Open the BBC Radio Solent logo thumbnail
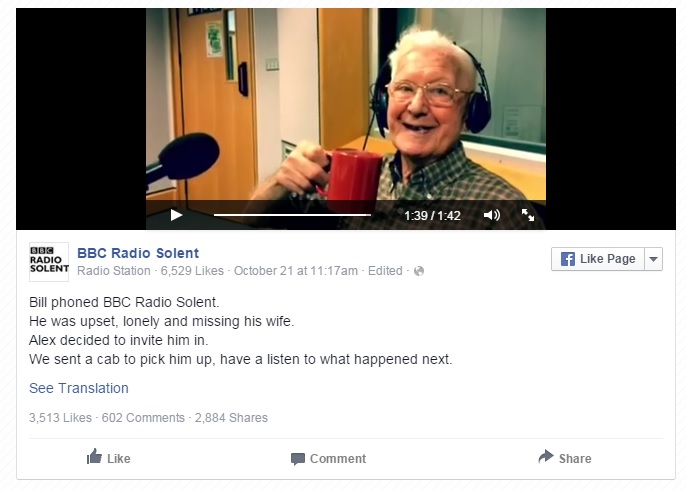686x491 pixels. coord(49,262)
